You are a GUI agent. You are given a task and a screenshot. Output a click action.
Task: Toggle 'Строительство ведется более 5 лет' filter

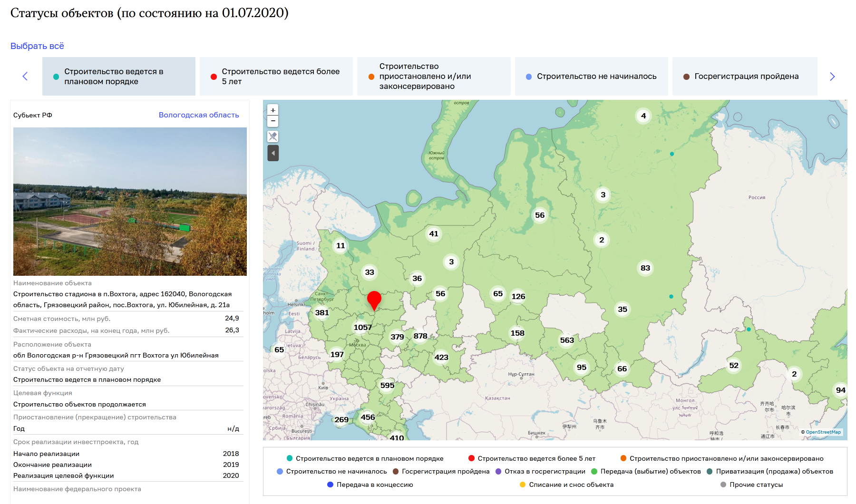tap(276, 77)
